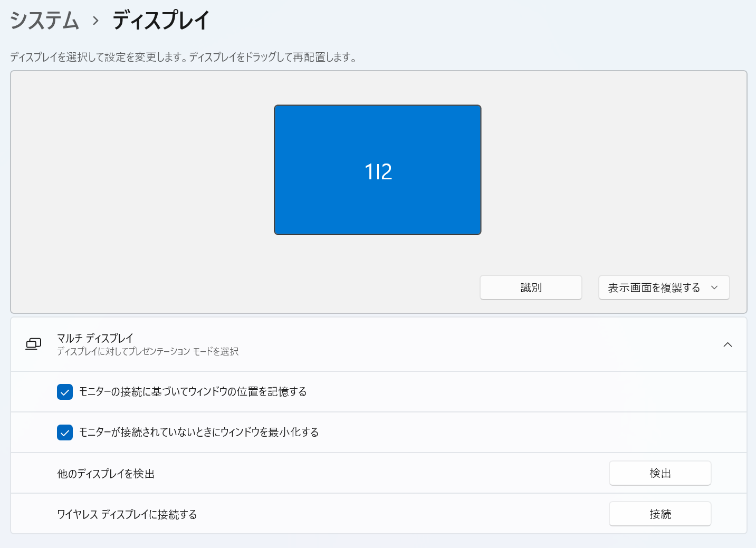Navigate back via the システム breadcrumb

click(44, 20)
